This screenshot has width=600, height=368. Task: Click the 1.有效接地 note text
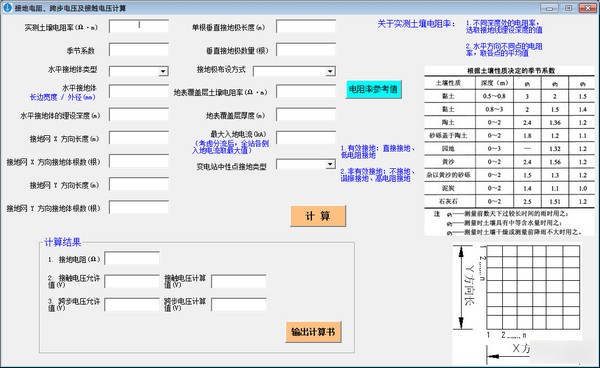[x=378, y=151]
